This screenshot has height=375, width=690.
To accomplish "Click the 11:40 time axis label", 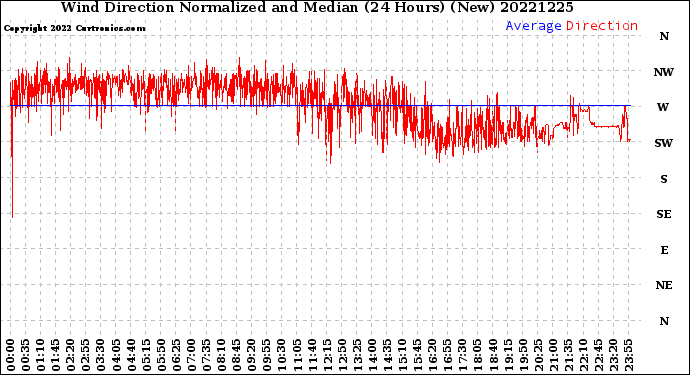I will (311, 356).
